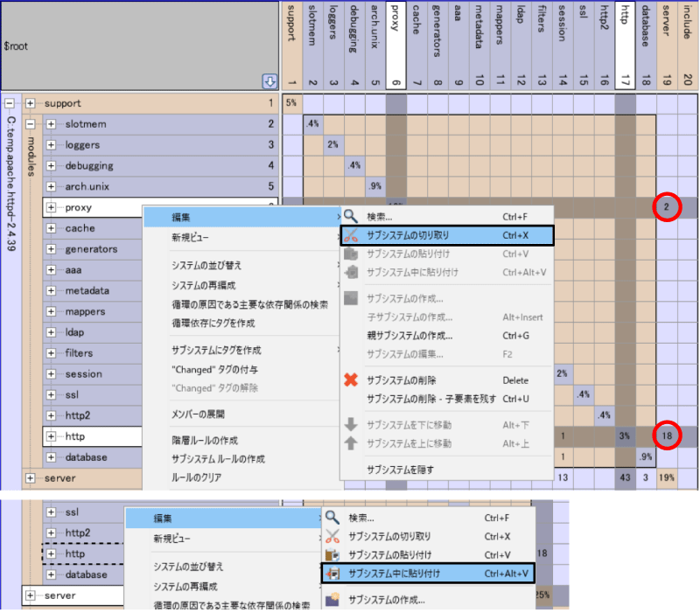Viewport: 700px width, 613px height.
Task: Select the cache row in the tree
Action: (80, 228)
